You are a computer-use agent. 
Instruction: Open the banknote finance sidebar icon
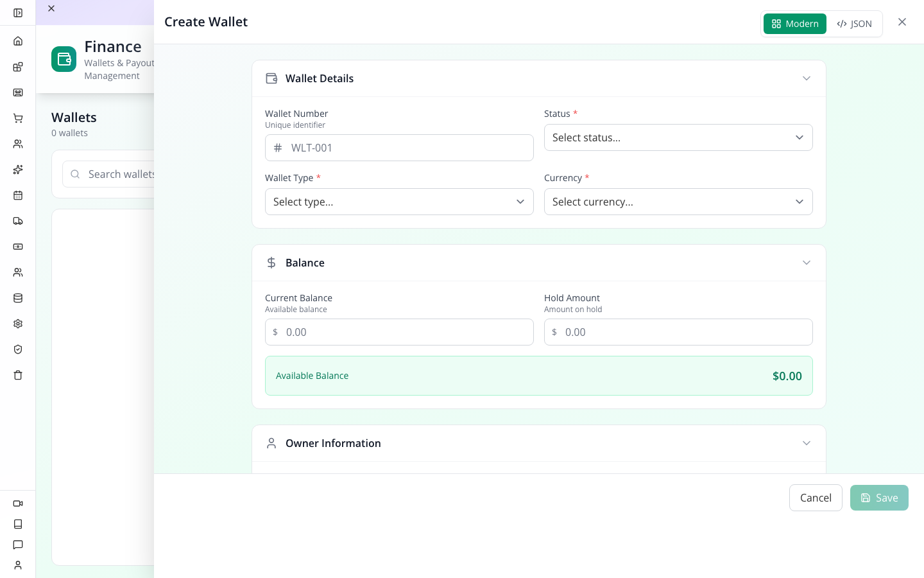point(18,247)
